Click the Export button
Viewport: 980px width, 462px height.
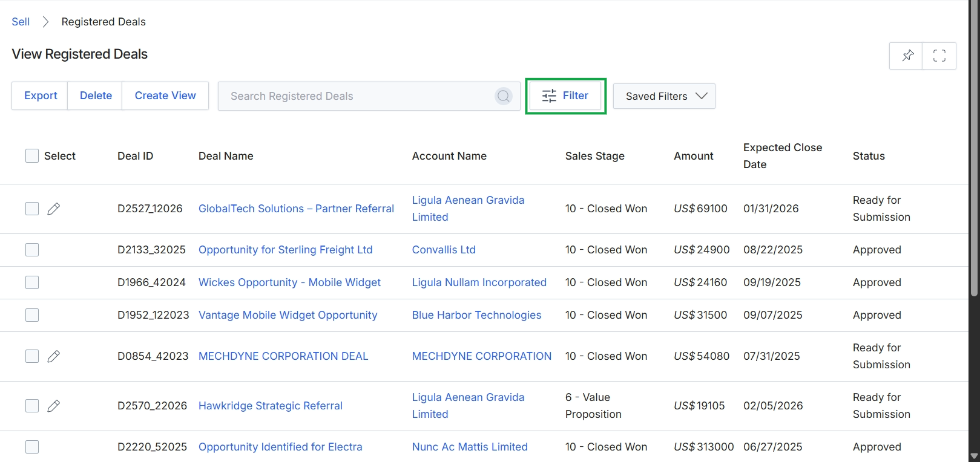click(x=41, y=96)
